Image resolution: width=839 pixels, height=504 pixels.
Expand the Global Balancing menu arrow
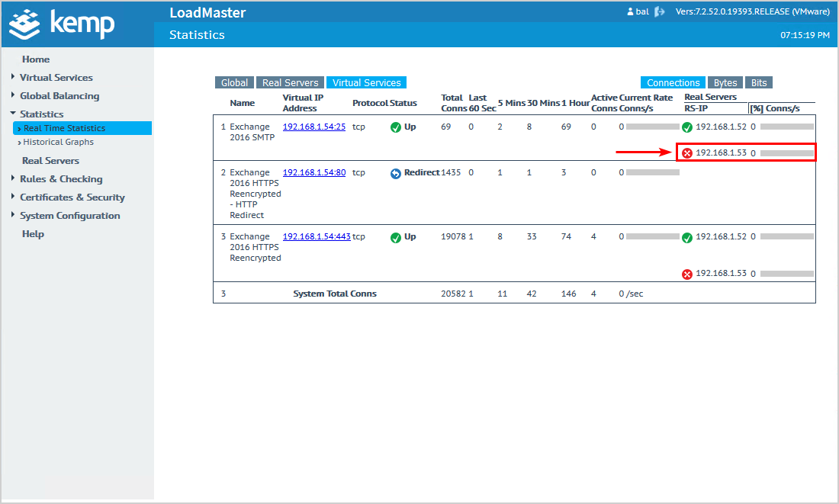pyautogui.click(x=13, y=95)
